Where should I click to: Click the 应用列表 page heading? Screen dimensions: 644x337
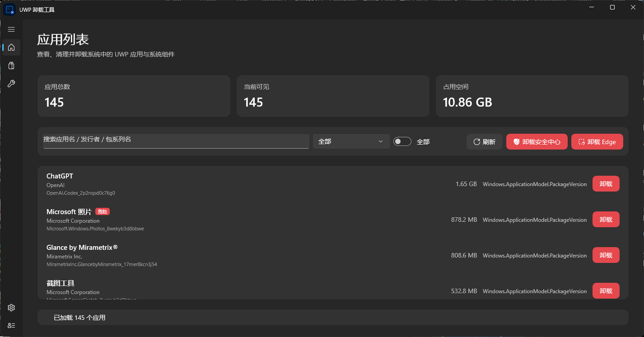(63, 39)
